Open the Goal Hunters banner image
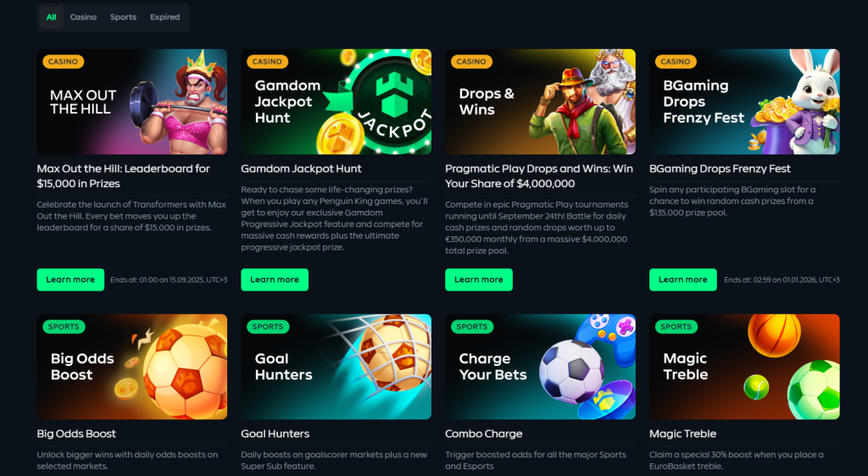 [x=336, y=367]
